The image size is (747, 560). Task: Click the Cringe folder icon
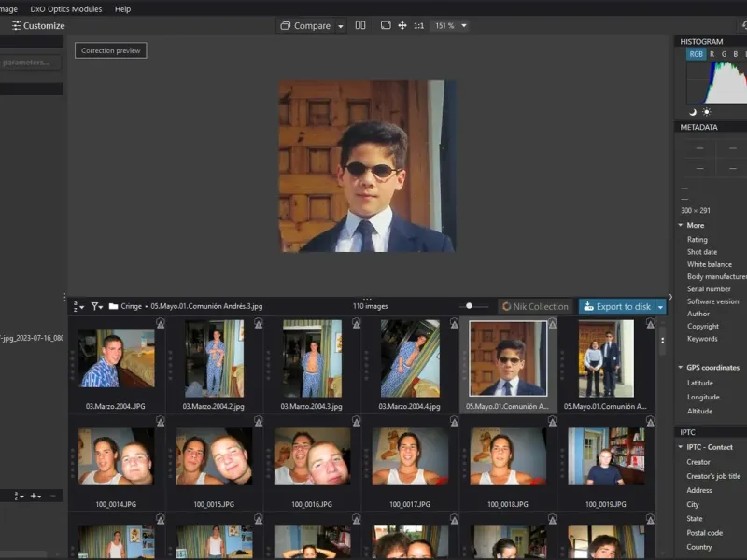[113, 306]
